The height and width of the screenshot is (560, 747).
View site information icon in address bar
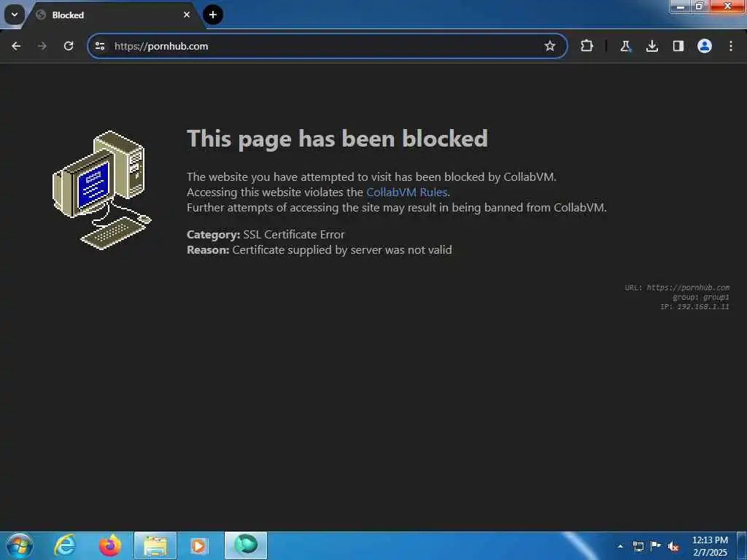pos(100,46)
